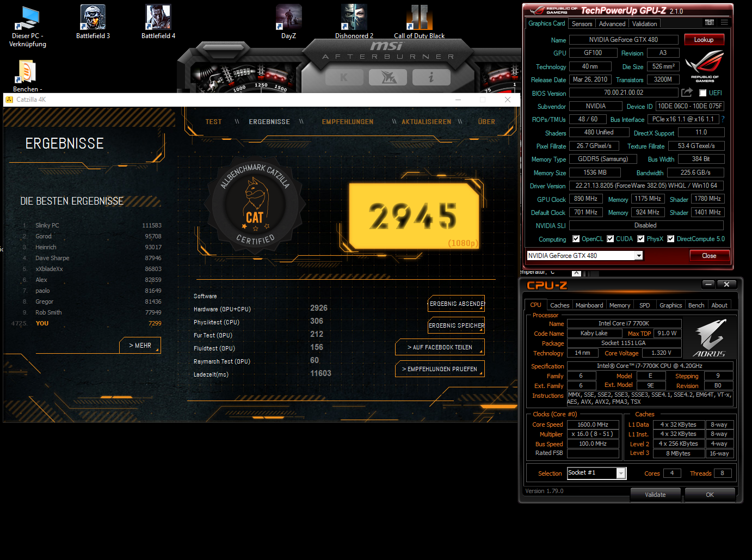The height and width of the screenshot is (560, 752).
Task: Open the Call of Duty Black shortcut
Action: pyautogui.click(x=419, y=22)
